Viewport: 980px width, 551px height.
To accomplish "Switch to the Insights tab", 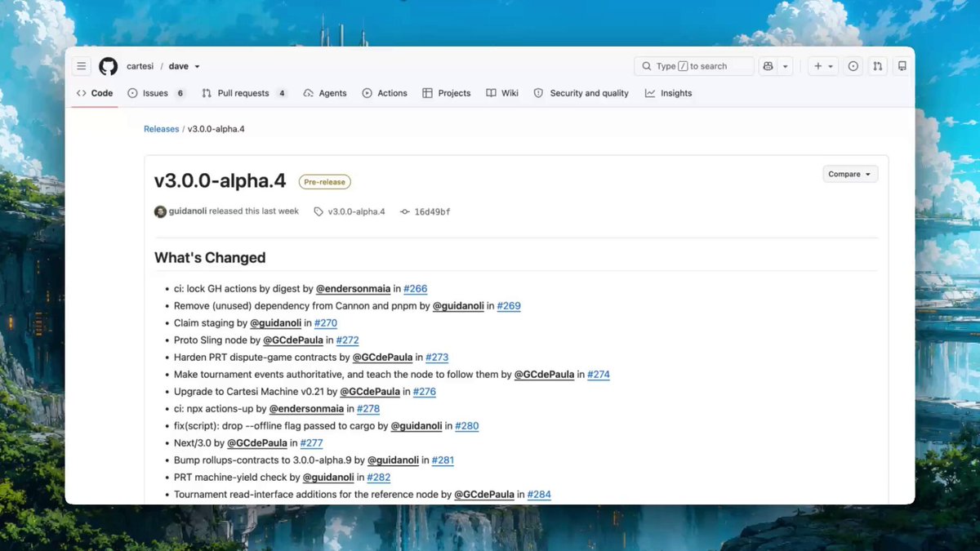I will coord(668,93).
